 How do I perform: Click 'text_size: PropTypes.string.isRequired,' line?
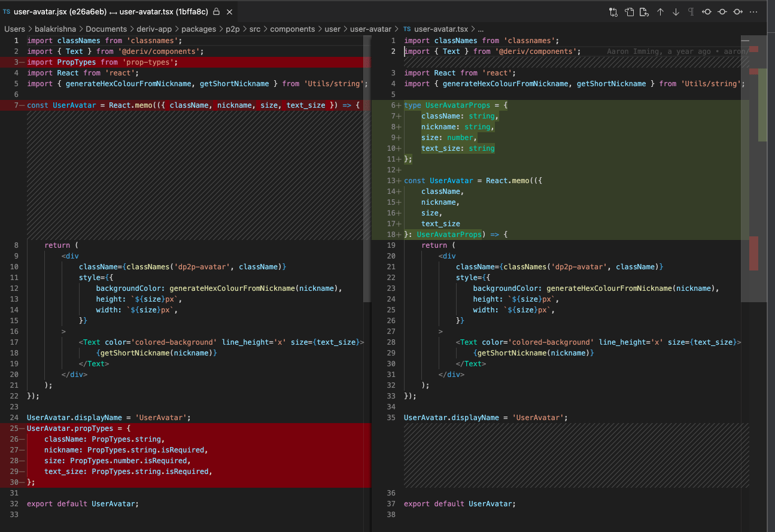coord(128,472)
